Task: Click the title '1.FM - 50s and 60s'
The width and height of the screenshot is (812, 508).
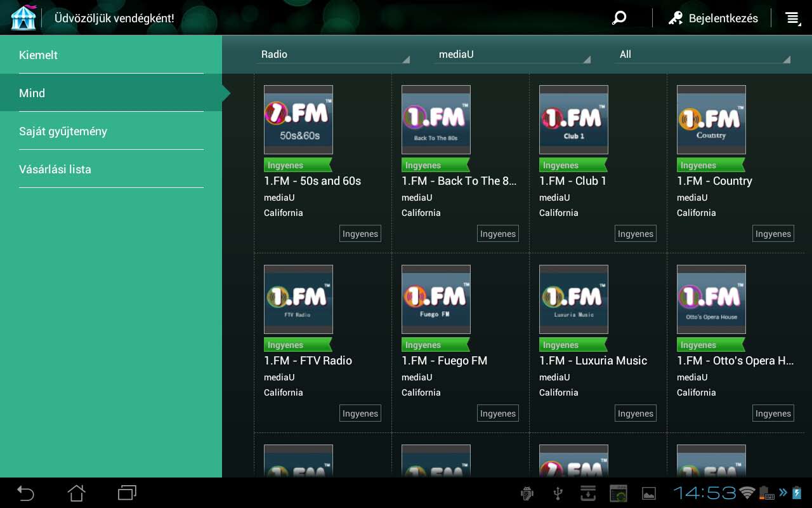Action: point(312,181)
